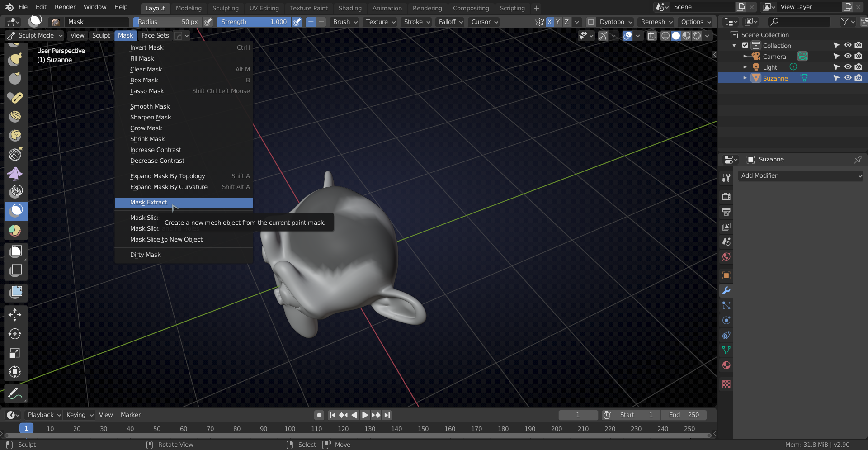
Task: Select the Annotate tool
Action: coord(15,394)
